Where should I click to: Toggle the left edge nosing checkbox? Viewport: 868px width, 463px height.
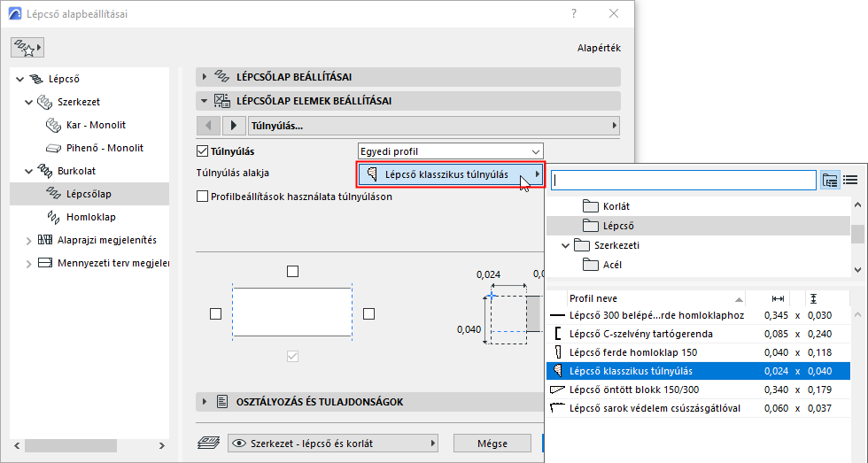[x=216, y=314]
